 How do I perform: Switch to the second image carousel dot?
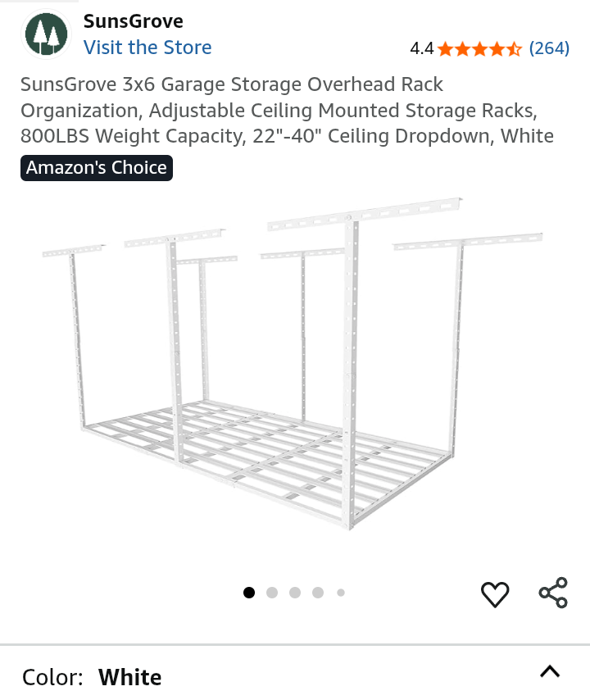point(272,593)
